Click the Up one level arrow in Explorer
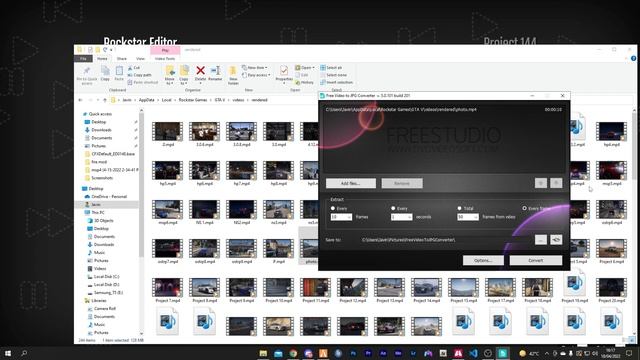This screenshot has width=640, height=360. [x=105, y=100]
